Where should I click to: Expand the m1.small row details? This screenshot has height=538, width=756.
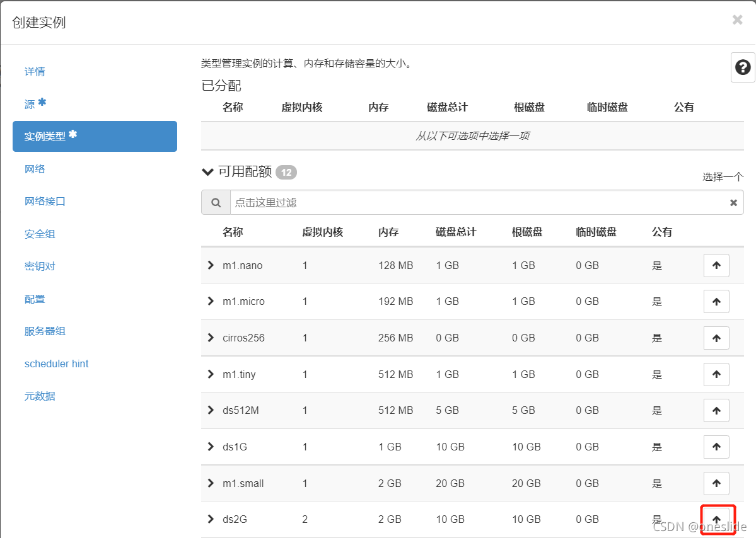[211, 483]
